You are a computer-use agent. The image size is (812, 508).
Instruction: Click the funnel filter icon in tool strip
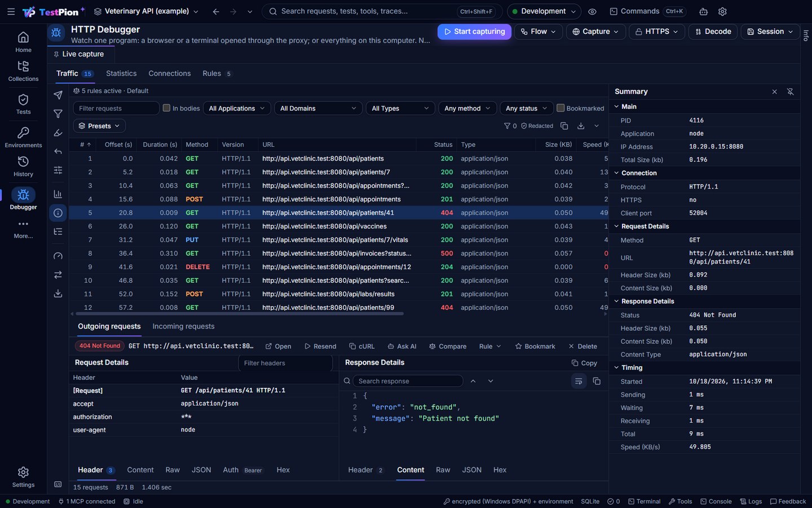tap(58, 114)
